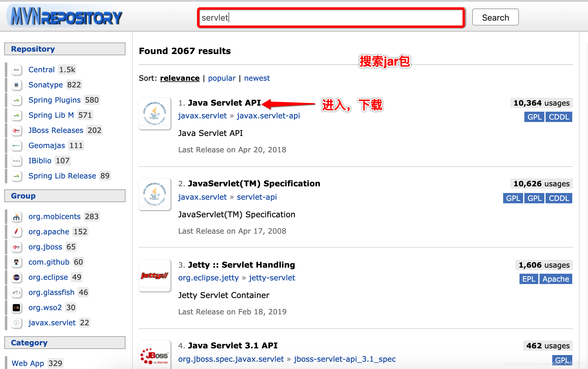Open the Geomajas link
The height and width of the screenshot is (369, 588).
47,146
